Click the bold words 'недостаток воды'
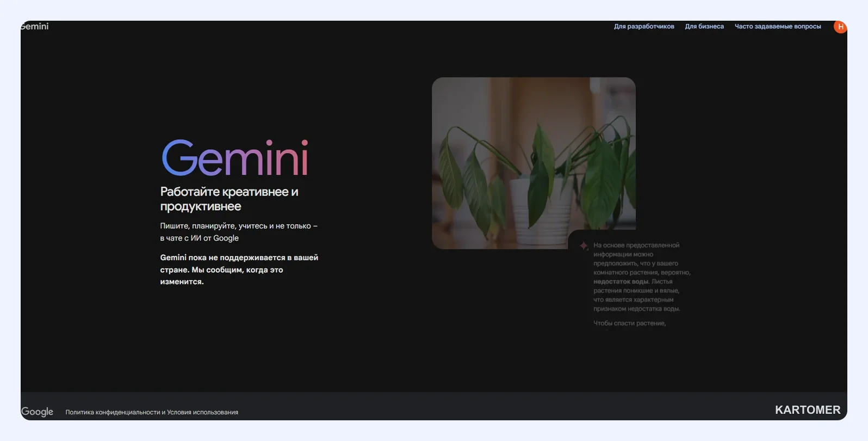The width and height of the screenshot is (868, 441). pos(621,281)
